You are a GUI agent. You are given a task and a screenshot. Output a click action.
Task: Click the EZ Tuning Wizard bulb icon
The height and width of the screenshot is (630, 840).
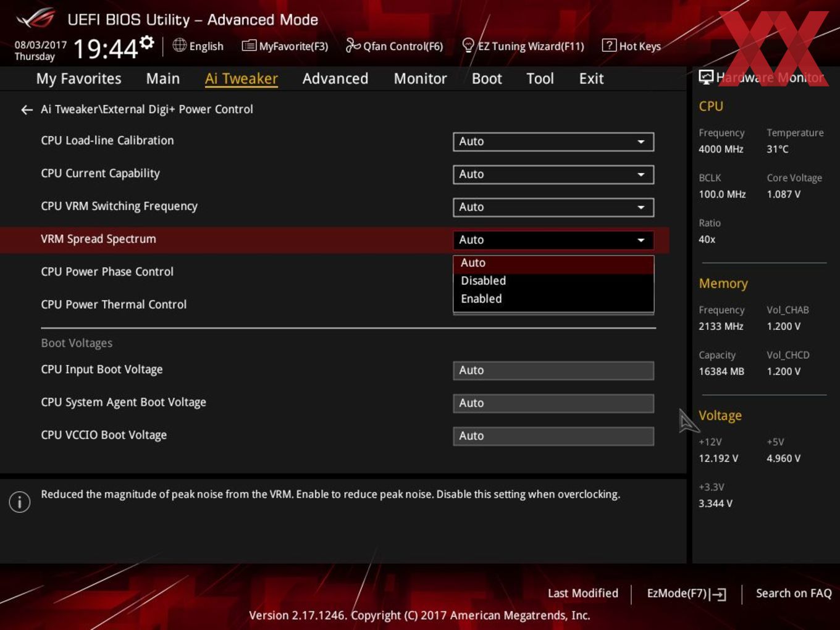(468, 45)
